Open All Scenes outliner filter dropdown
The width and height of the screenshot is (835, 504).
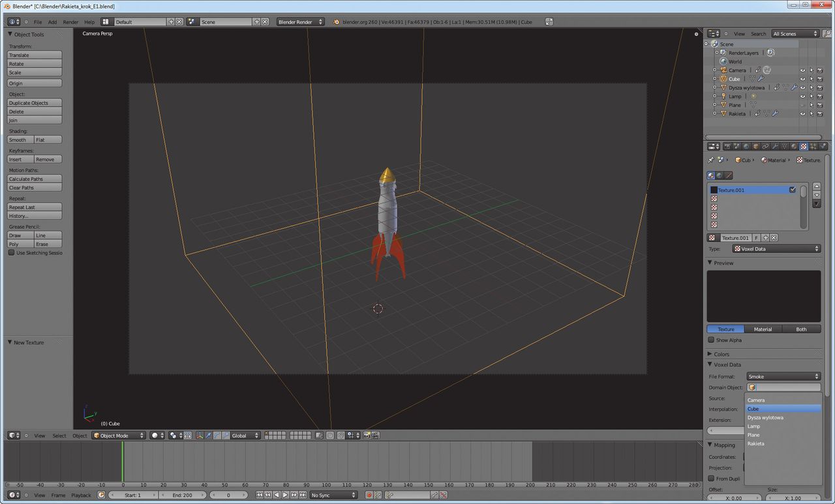pyautogui.click(x=795, y=33)
